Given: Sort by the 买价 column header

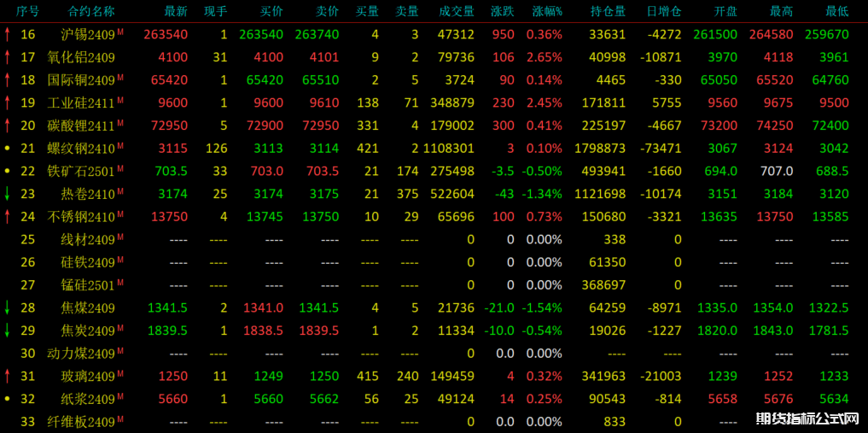Looking at the screenshot, I should click(x=271, y=11).
